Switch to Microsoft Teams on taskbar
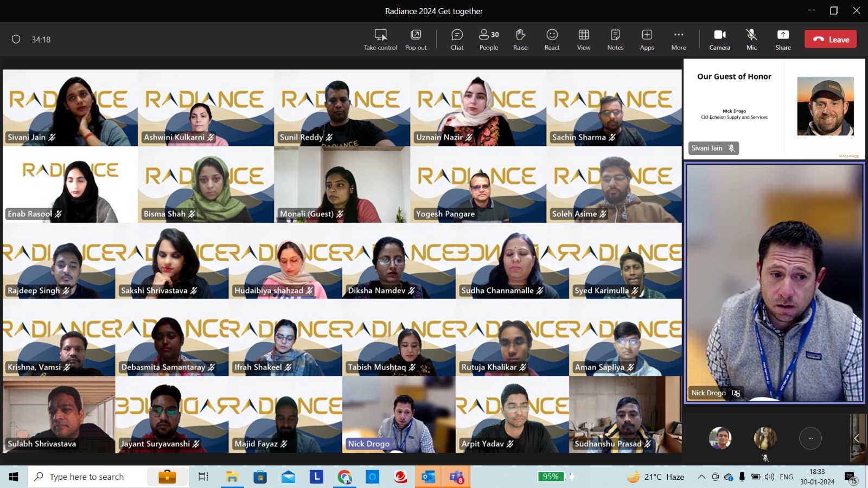The height and width of the screenshot is (488, 868). pos(456,477)
